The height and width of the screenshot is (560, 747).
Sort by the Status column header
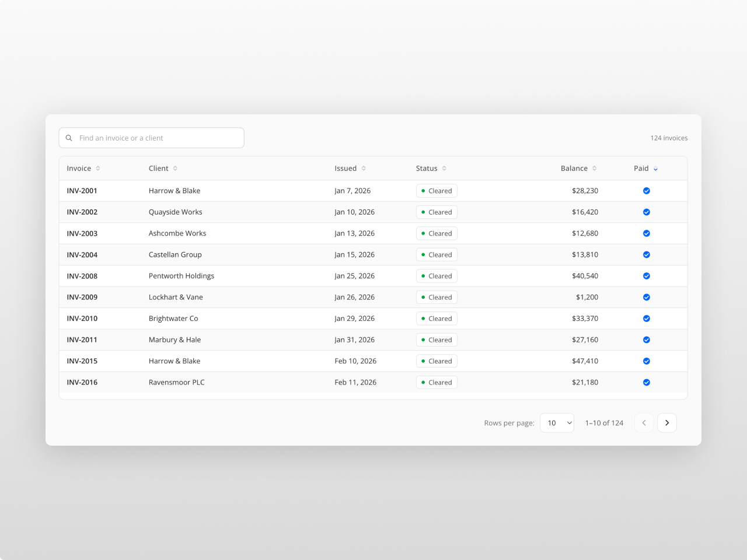tap(431, 169)
